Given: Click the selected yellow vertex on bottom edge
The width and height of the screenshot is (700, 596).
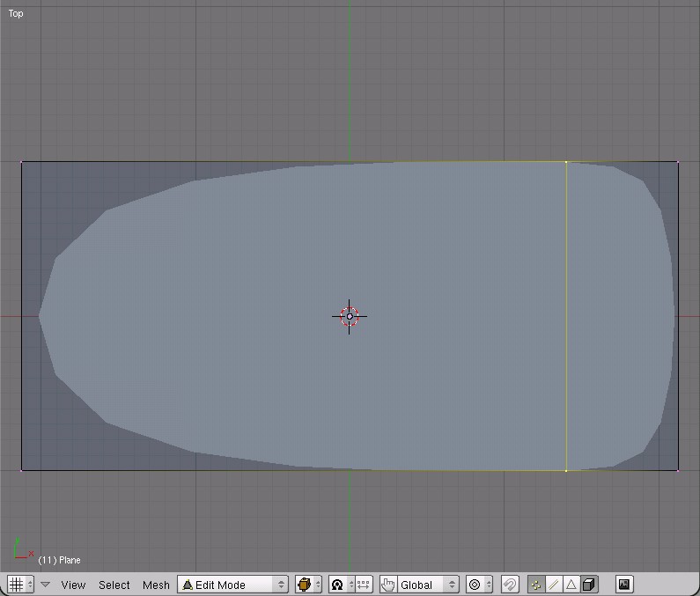Looking at the screenshot, I should coord(566,471).
